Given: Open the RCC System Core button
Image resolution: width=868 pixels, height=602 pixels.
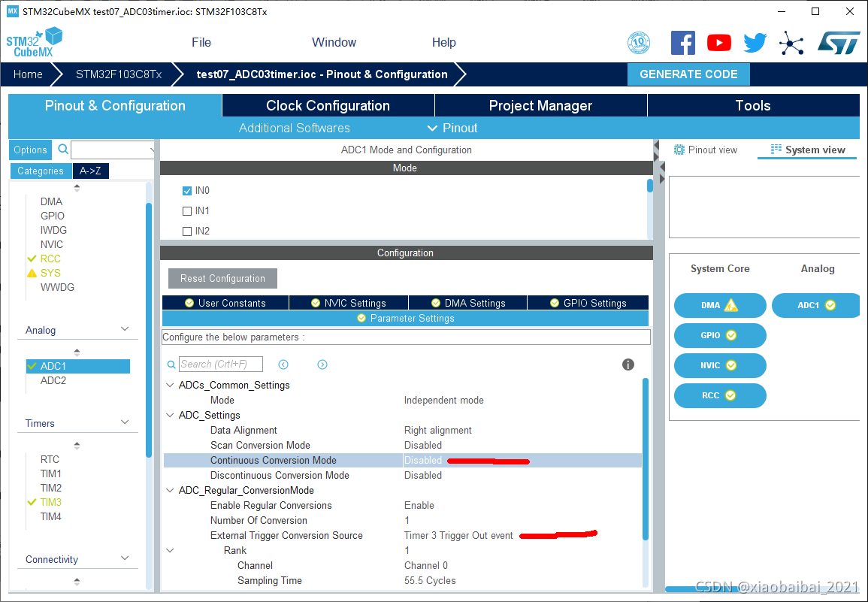Looking at the screenshot, I should 720,395.
